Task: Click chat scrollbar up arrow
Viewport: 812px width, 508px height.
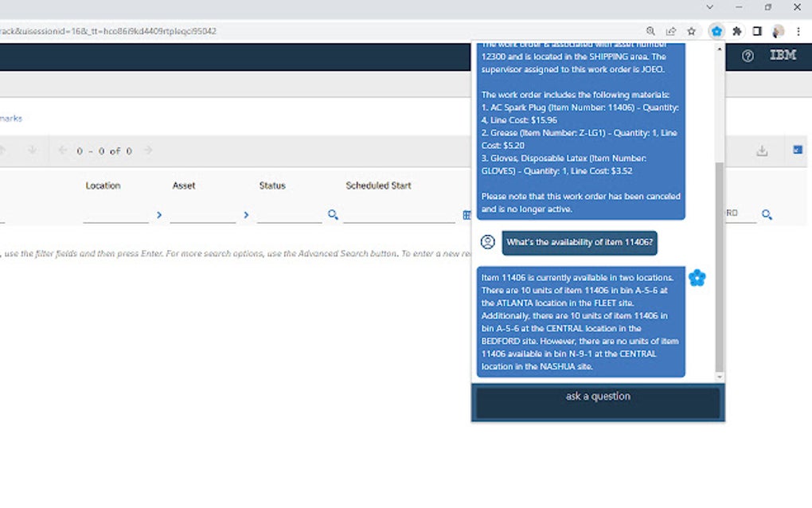Action: [x=720, y=49]
